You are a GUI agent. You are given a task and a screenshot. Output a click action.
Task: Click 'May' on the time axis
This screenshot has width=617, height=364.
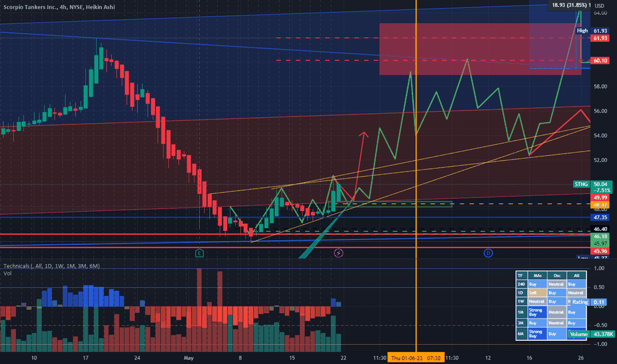[x=189, y=357]
